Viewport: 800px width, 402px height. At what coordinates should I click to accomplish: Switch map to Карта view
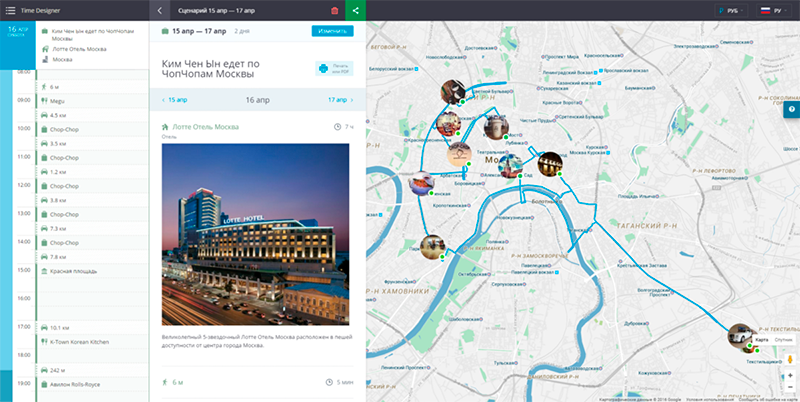click(762, 340)
